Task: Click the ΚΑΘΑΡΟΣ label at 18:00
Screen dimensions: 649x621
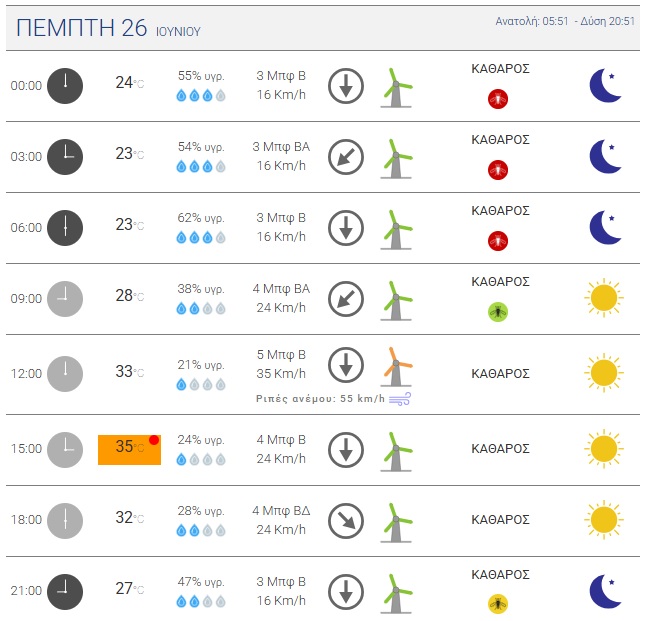Action: pos(500,520)
